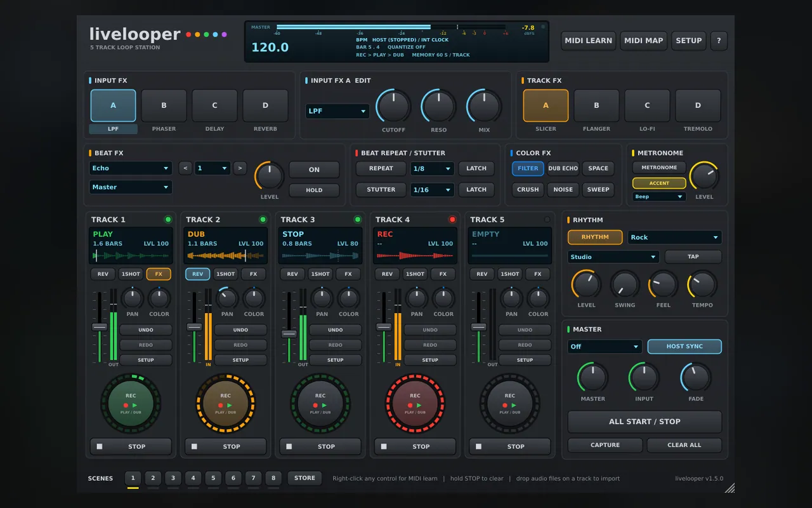Turn Beat FX ON

(x=314, y=170)
